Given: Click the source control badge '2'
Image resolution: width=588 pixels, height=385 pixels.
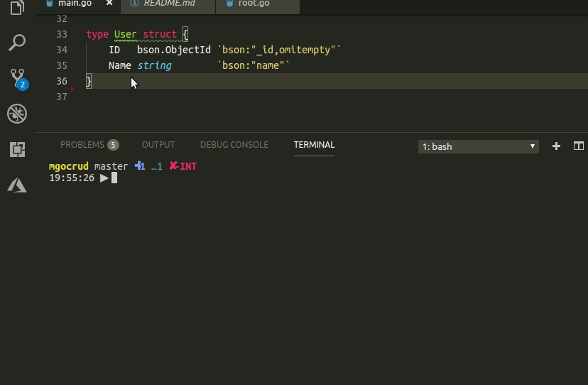Looking at the screenshot, I should point(23,85).
